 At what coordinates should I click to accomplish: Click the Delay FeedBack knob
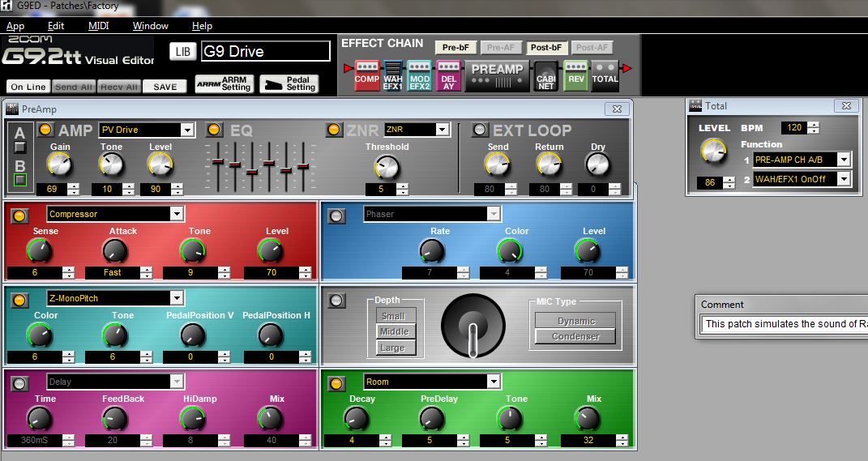115,419
